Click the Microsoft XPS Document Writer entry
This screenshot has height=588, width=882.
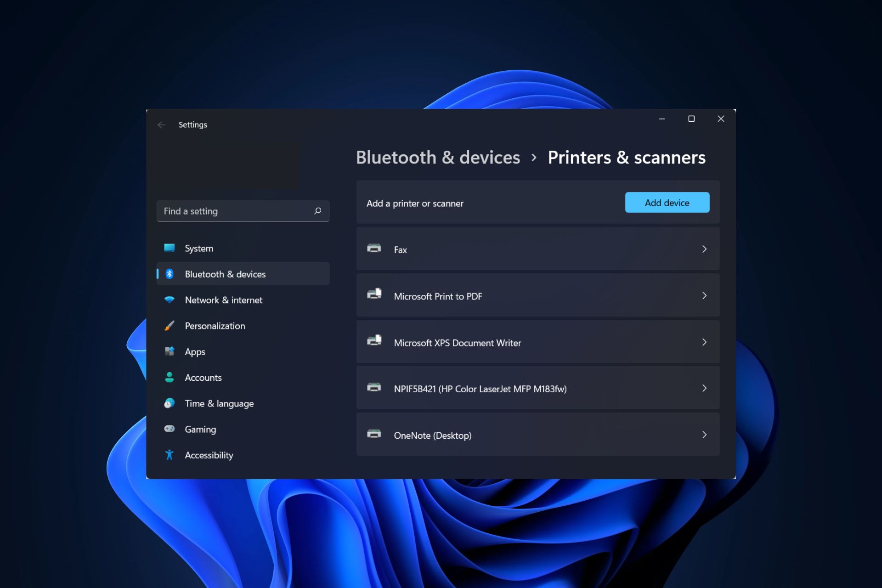(x=538, y=342)
